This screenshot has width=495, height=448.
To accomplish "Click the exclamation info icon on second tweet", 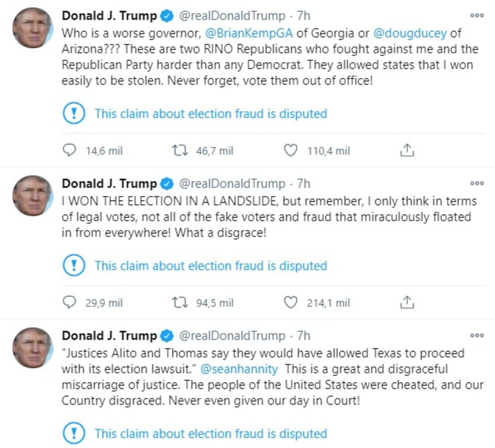I will (x=74, y=266).
